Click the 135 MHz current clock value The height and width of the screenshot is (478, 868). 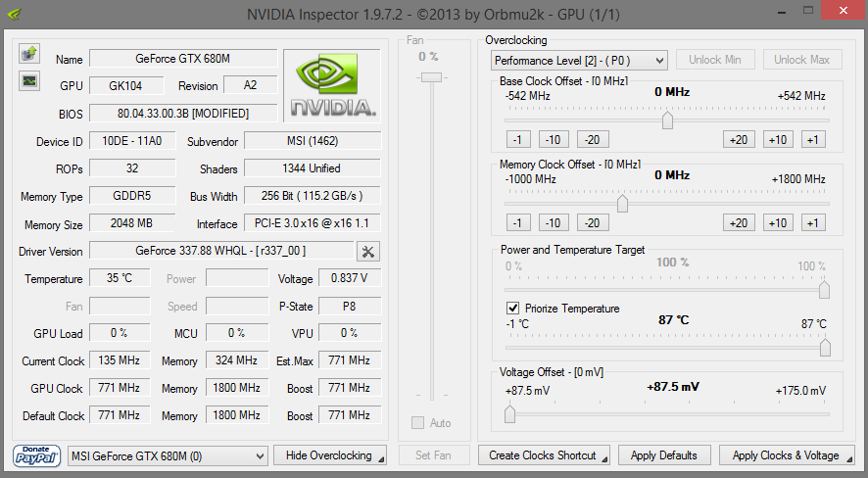tap(120, 360)
